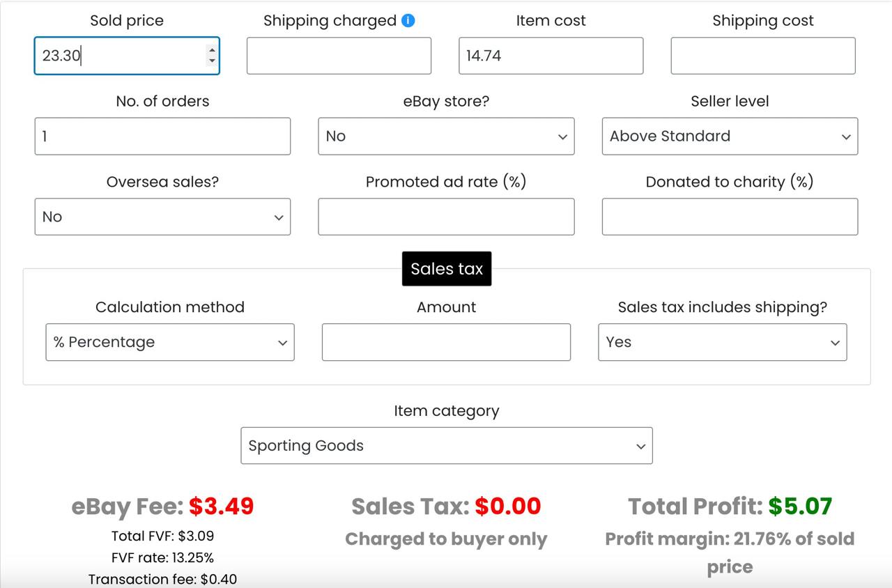The height and width of the screenshot is (588, 892).
Task: Click the Seller level label
Action: (730, 101)
